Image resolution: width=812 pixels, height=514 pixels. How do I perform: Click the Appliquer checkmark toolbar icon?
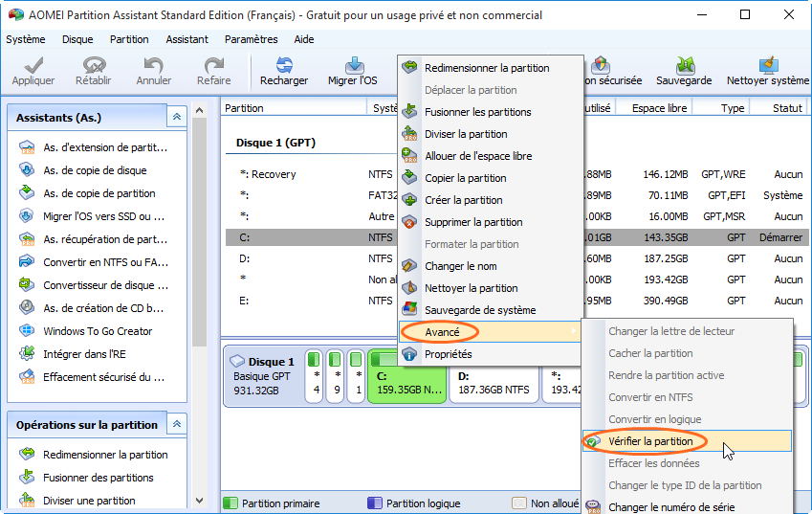[33, 65]
